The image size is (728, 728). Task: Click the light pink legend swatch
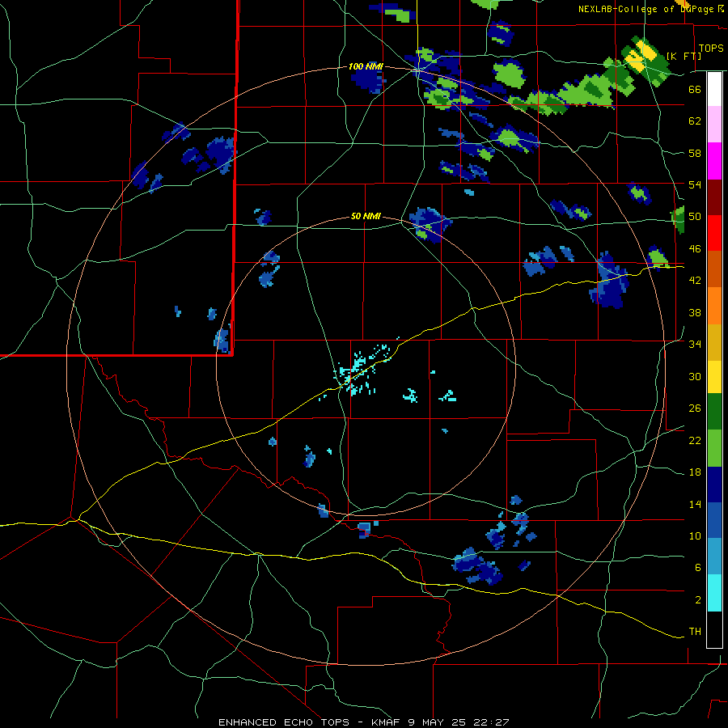(714, 124)
